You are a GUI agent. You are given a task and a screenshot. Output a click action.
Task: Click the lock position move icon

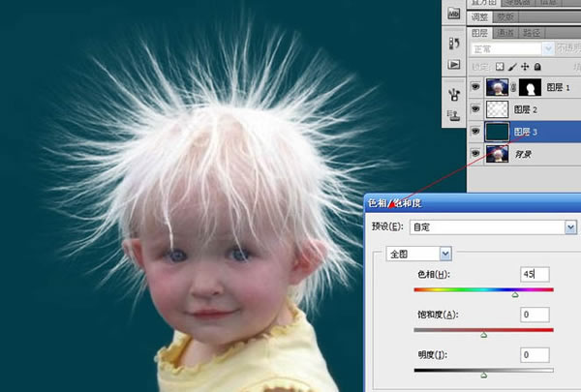tap(525, 67)
